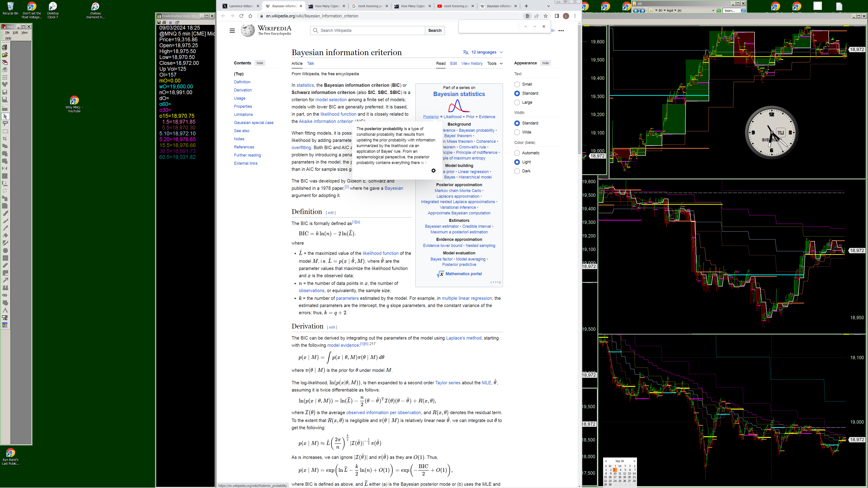The height and width of the screenshot is (488, 868).
Task: Expand the Chrome tab search chevron
Action: coord(548,6)
